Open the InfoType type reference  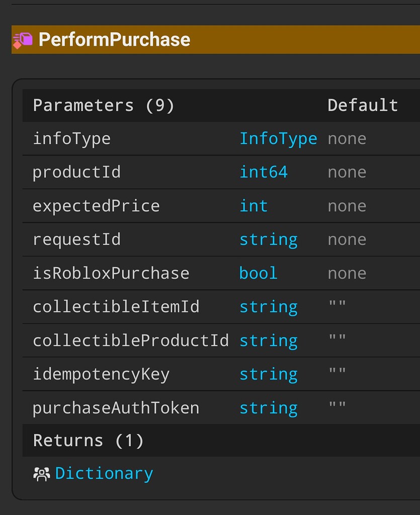(x=278, y=138)
